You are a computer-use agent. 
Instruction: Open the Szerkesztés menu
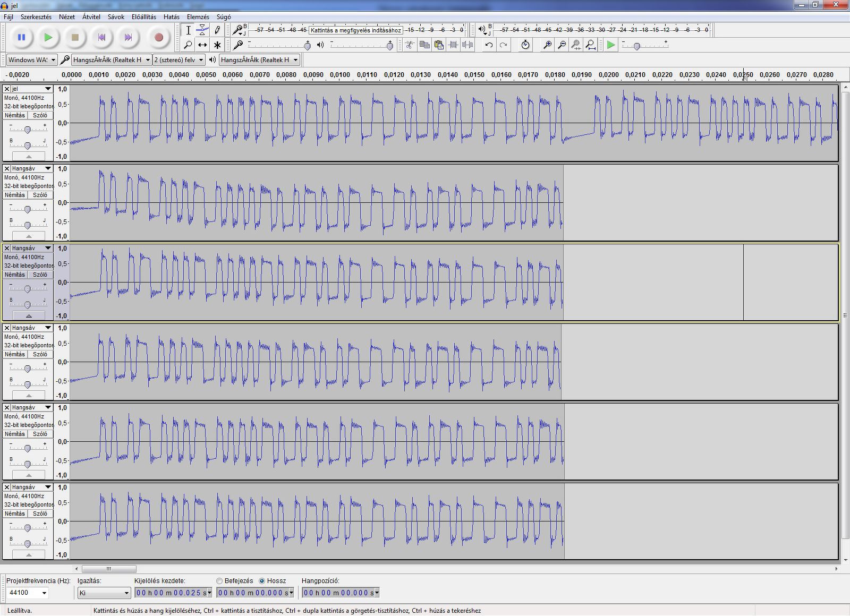(x=36, y=17)
